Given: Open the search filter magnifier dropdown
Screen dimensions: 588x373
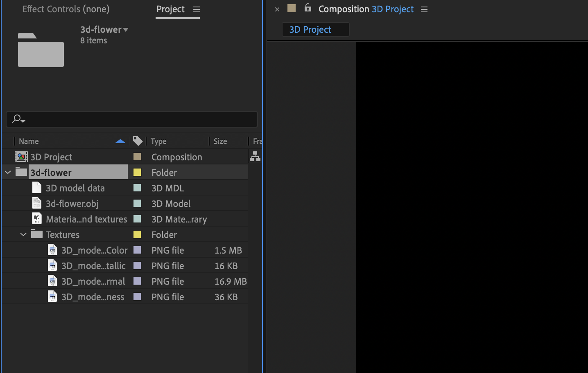Looking at the screenshot, I should (x=18, y=119).
